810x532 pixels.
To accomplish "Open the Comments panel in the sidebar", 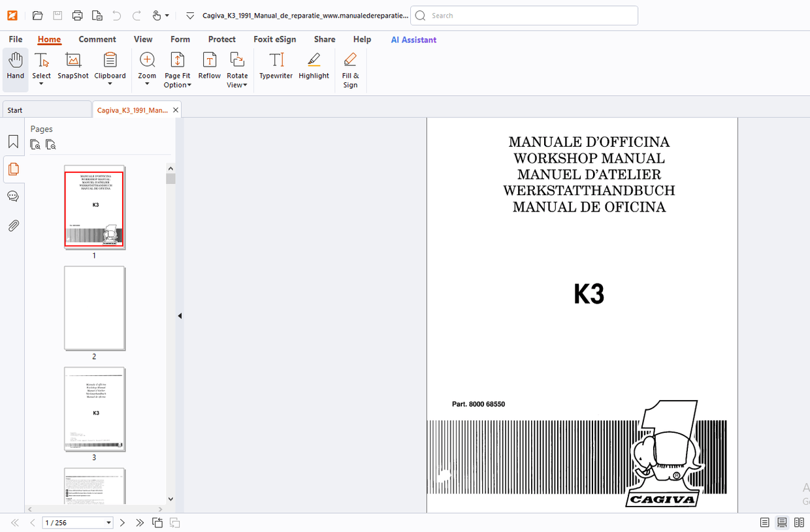I will (13, 195).
